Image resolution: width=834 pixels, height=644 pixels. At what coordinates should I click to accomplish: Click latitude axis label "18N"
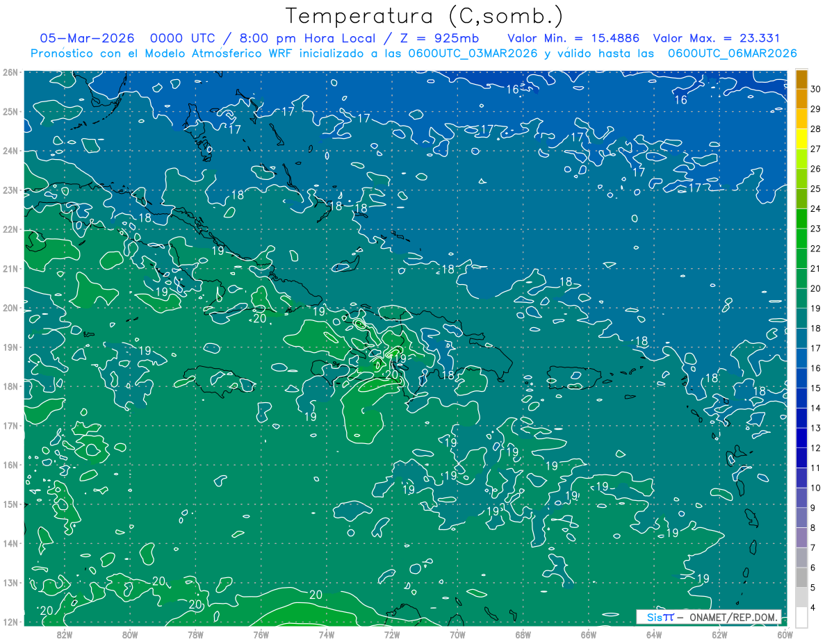pyautogui.click(x=10, y=386)
